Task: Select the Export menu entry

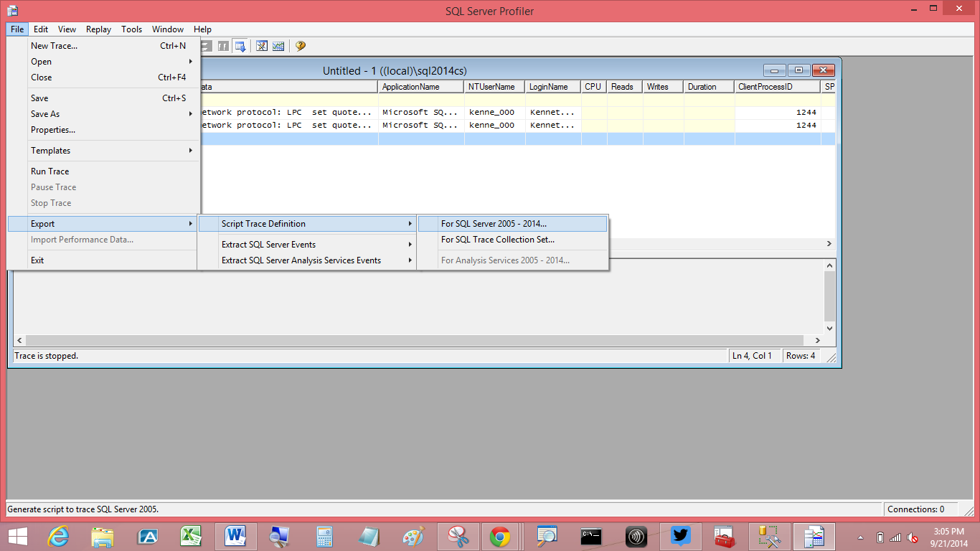Action: pos(103,224)
